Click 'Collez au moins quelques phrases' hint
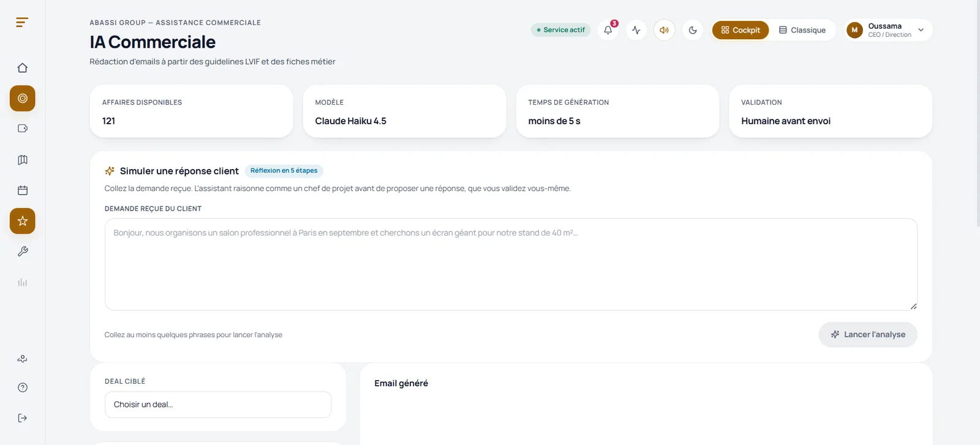The height and width of the screenshot is (445, 980). 194,335
